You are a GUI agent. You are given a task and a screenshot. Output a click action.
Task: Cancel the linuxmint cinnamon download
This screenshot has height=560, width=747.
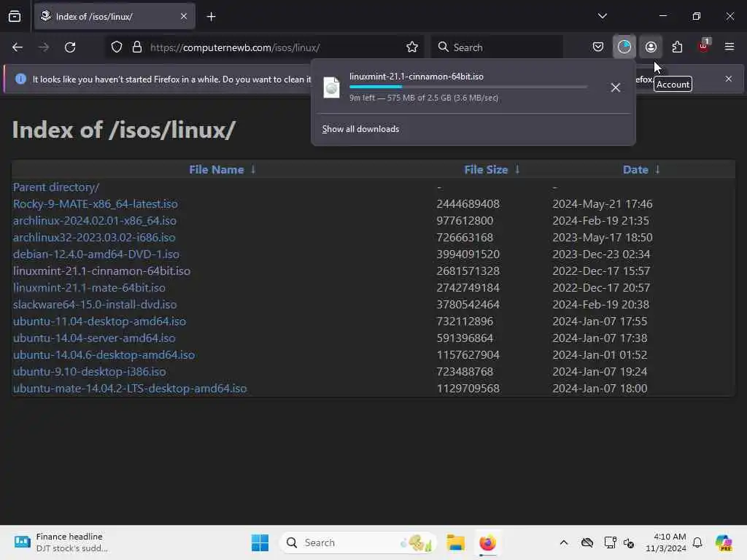616,87
